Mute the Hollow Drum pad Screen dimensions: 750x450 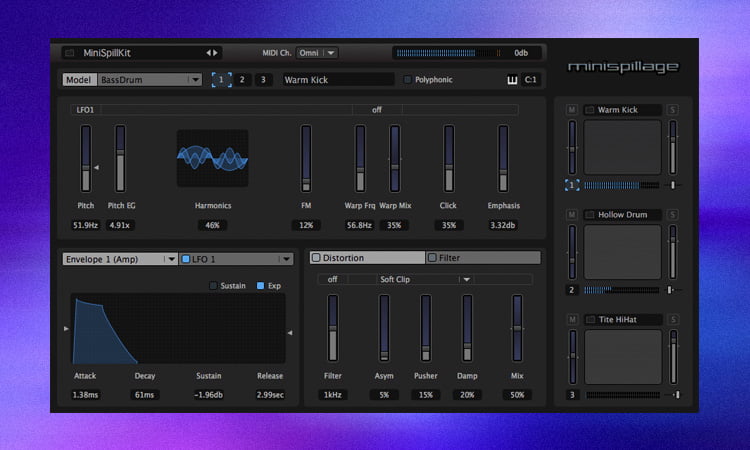572,214
